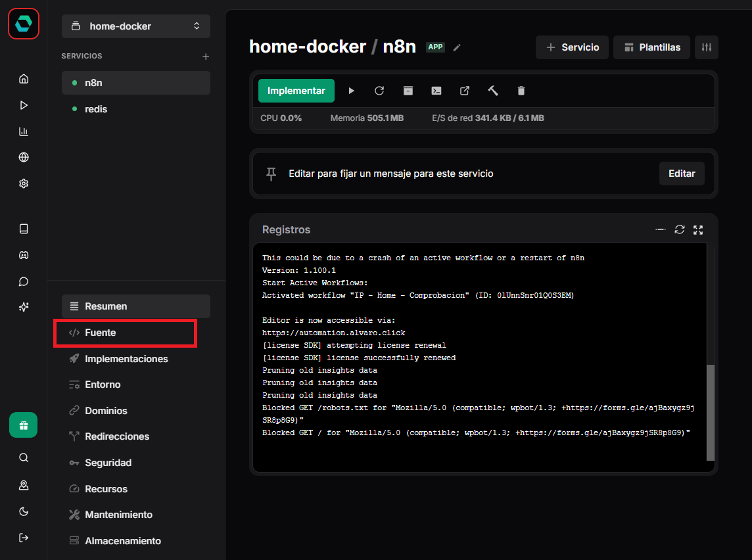Open the Redirecciones tab

click(135, 437)
